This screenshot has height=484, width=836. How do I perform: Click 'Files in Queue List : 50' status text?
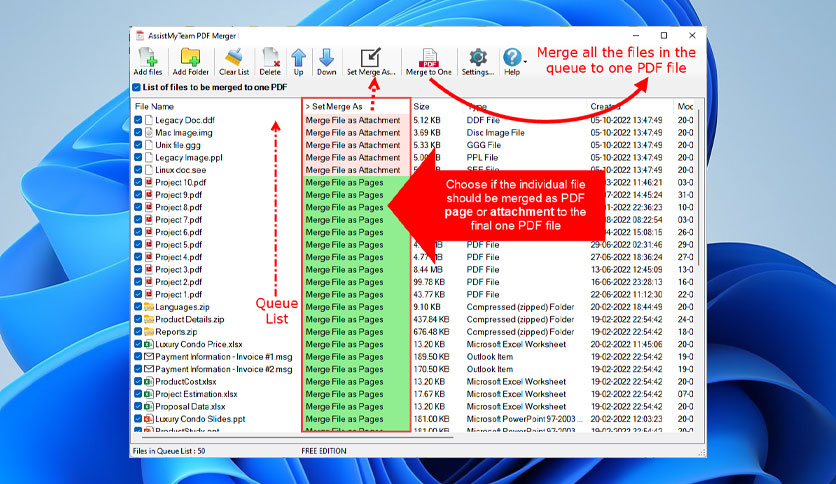pos(169,450)
